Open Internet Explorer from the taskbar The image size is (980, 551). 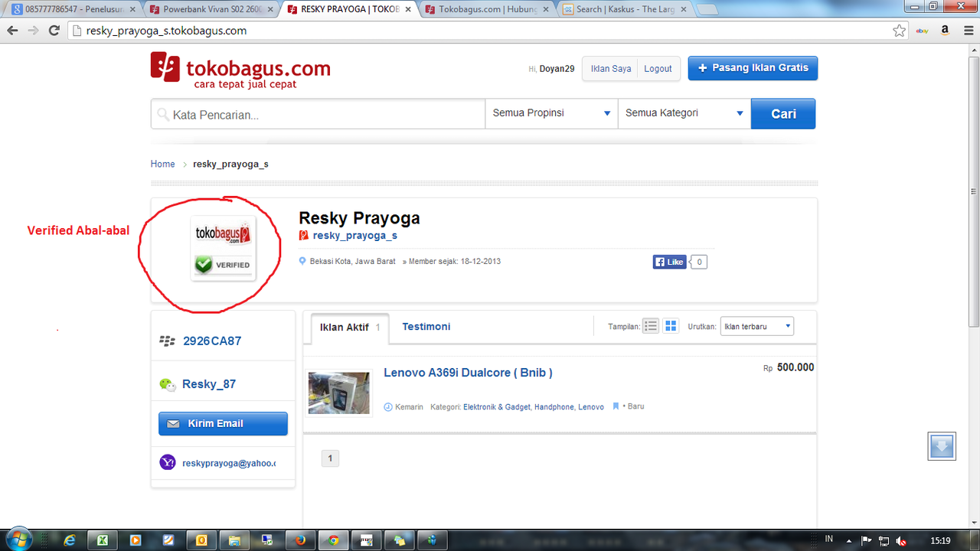pos(70,540)
